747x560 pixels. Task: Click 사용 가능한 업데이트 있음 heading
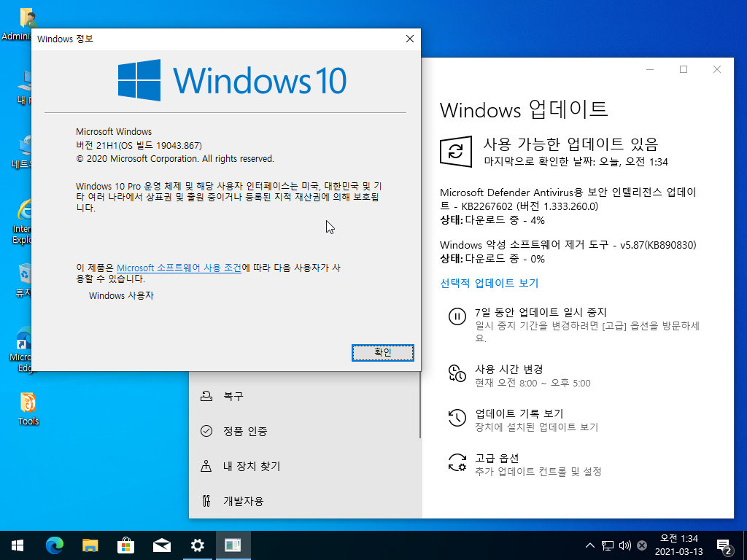pyautogui.click(x=570, y=144)
